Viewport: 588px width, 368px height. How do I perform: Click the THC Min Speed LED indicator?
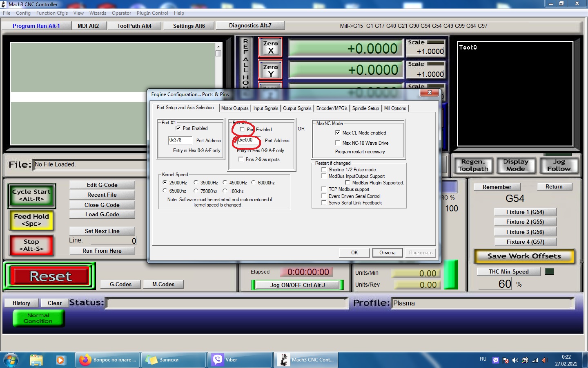tap(549, 272)
